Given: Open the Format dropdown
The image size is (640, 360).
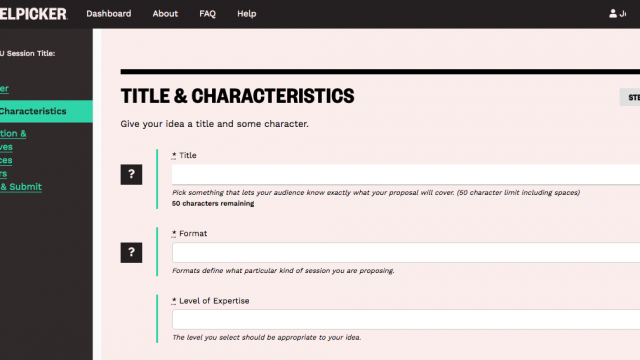Looking at the screenshot, I should (x=406, y=253).
